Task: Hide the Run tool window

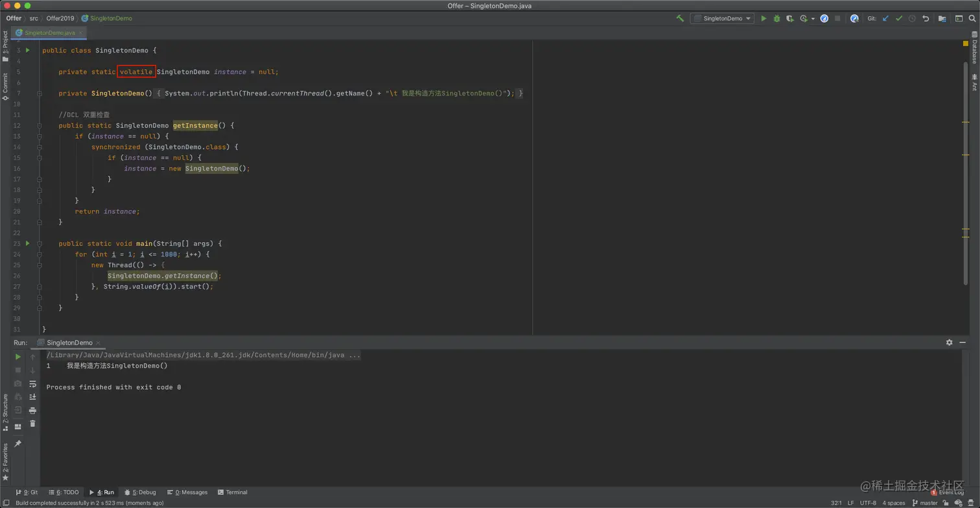Action: coord(962,343)
